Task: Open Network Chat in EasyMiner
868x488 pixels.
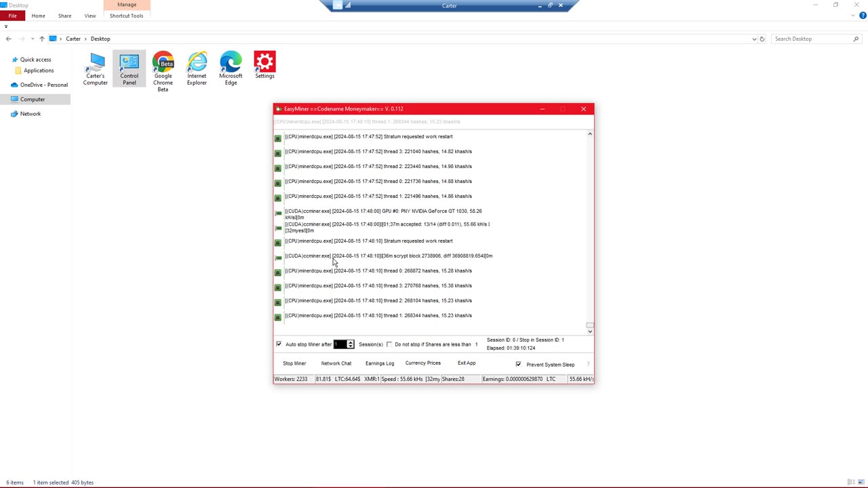Action: [x=336, y=363]
